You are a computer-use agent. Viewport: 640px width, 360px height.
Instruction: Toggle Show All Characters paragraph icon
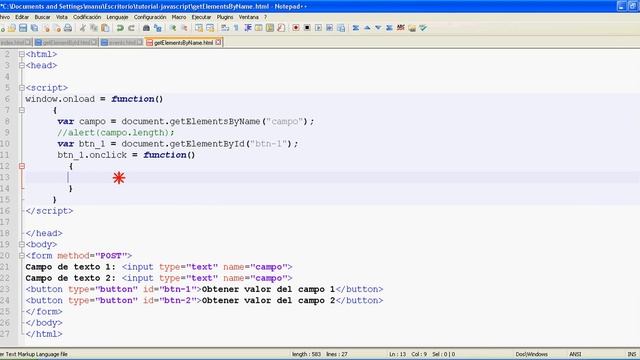pos(236,28)
